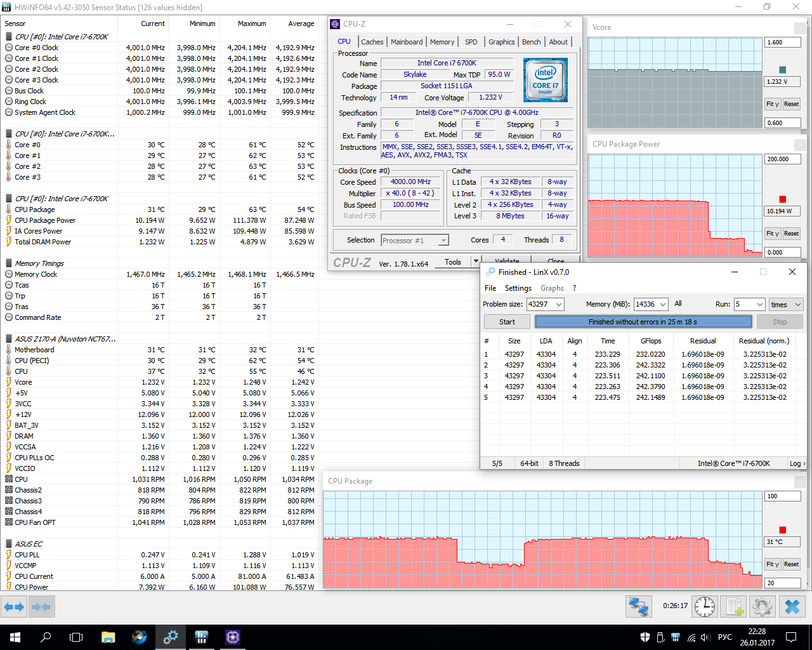Click the collapse-columns arrows button in HWiNFO
This screenshot has width=812, height=650.
[x=41, y=607]
